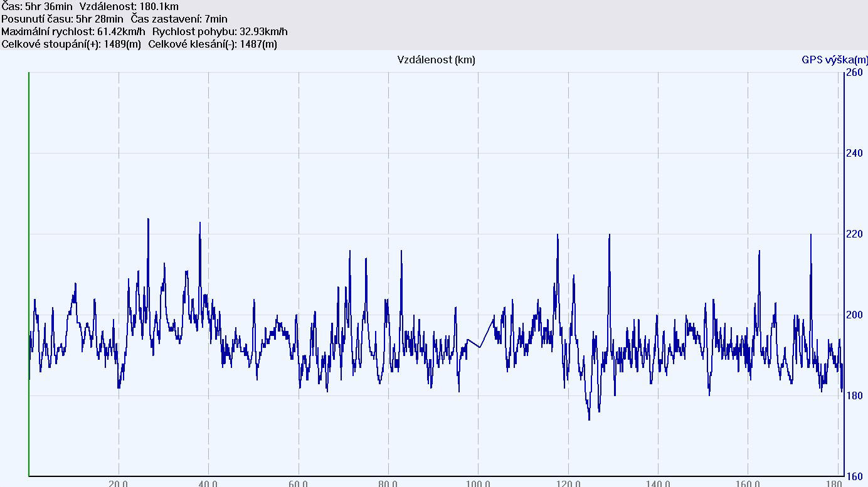Click the "GPS výška(m)" axis label
Screen dimensions: 868x487
coord(834,60)
